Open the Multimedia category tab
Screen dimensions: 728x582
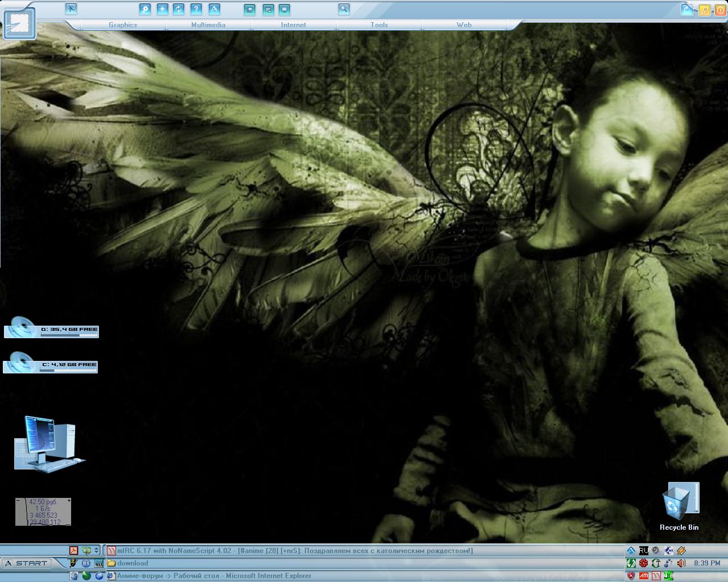pyautogui.click(x=208, y=25)
